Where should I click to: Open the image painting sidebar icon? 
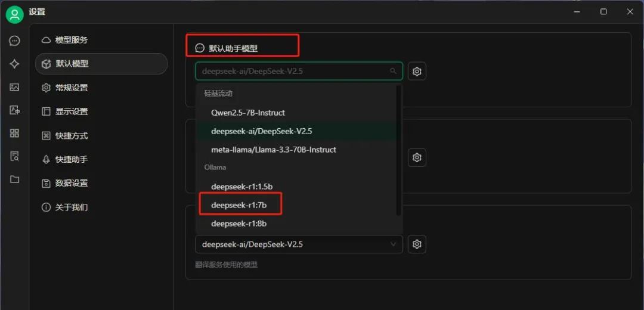(15, 87)
